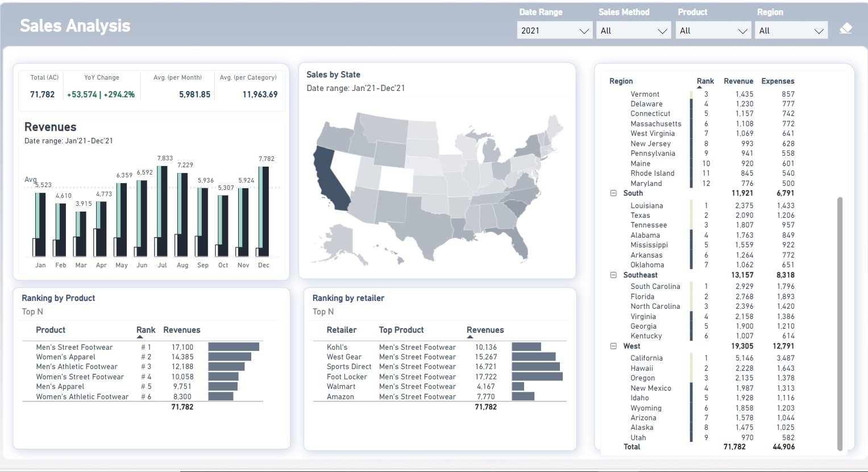
Task: Click Louisiana row in the Region table
Action: (646, 206)
